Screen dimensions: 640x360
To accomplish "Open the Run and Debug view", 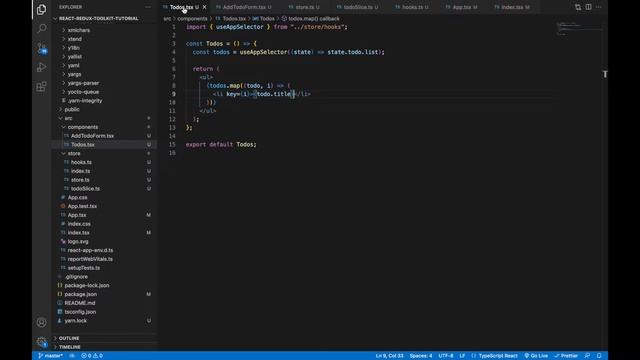I will coord(41,67).
